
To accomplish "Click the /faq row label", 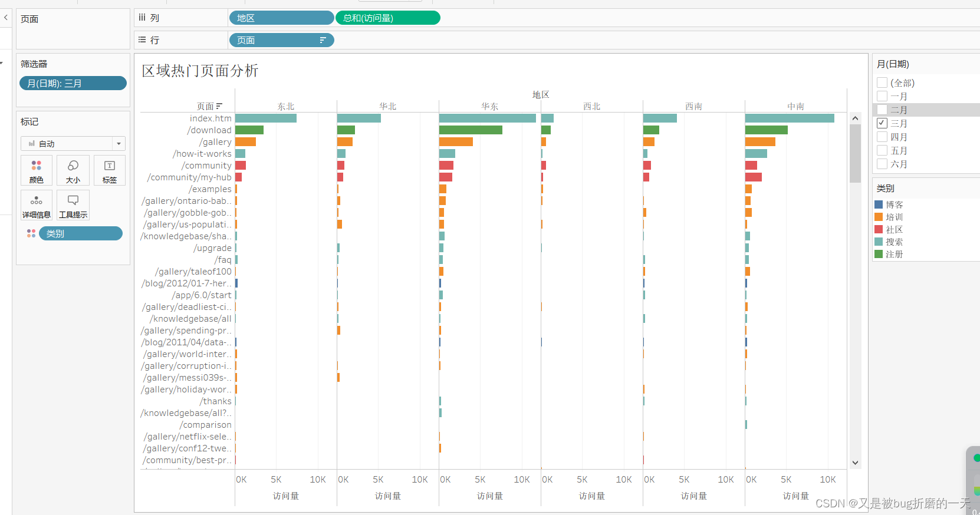I will tap(223, 260).
